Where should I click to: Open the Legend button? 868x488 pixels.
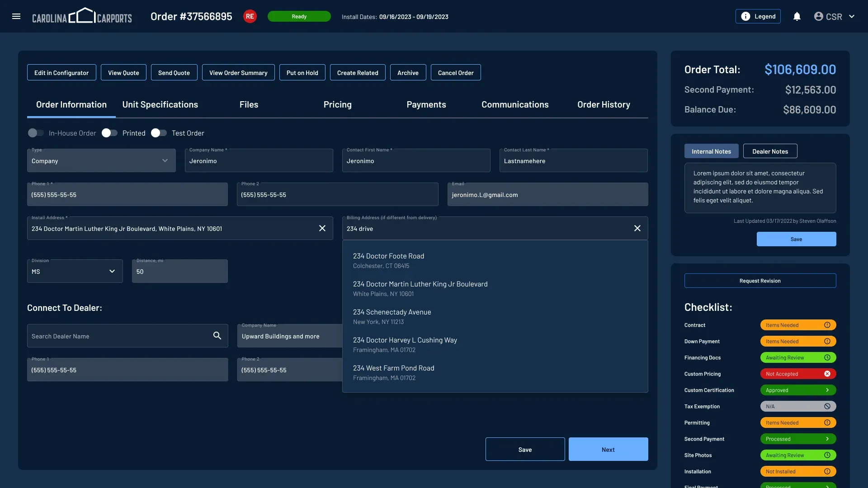coord(758,16)
